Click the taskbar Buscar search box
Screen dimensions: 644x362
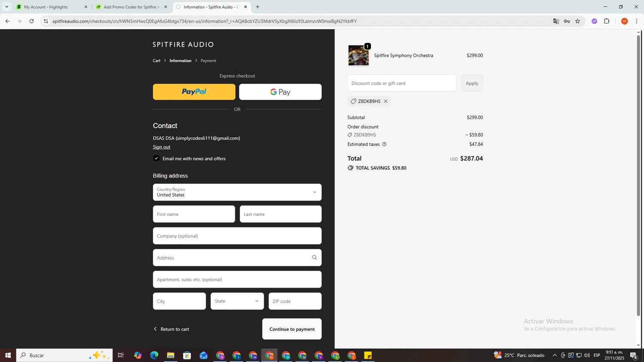coord(64,355)
